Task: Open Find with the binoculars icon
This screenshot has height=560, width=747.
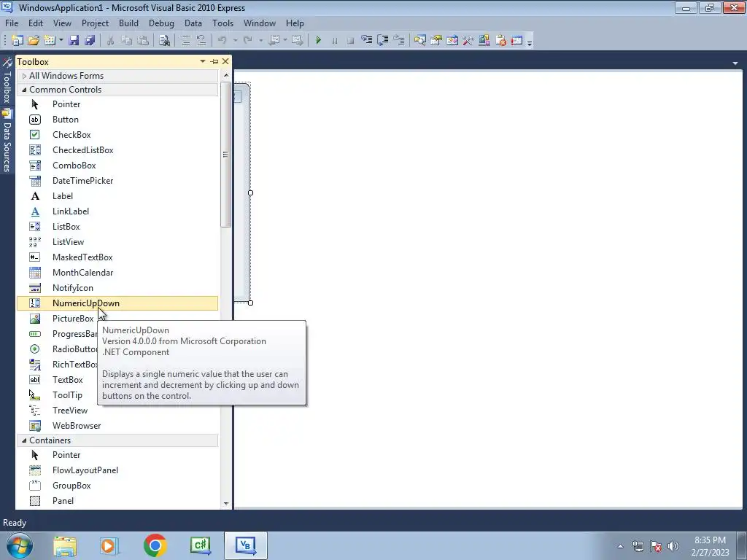Action: pos(164,41)
